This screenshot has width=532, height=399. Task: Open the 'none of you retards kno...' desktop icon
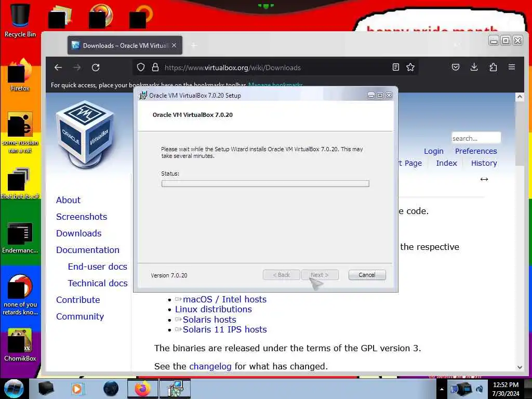[20, 295]
